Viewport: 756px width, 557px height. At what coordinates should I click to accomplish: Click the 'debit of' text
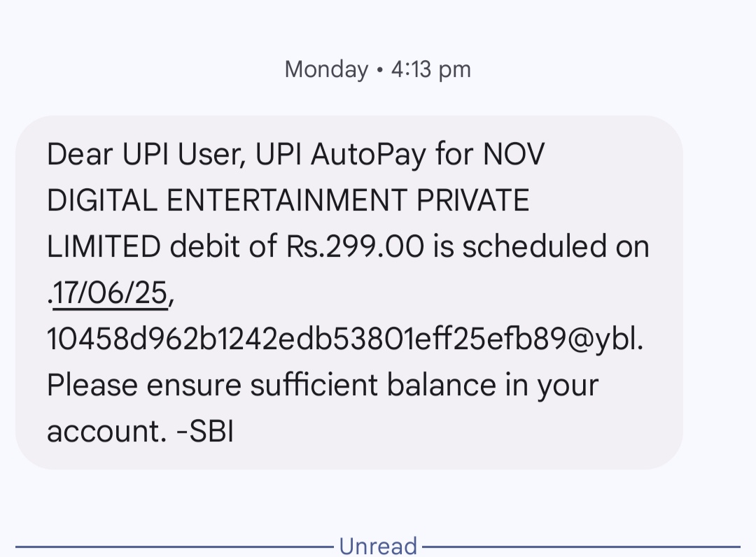click(x=225, y=248)
